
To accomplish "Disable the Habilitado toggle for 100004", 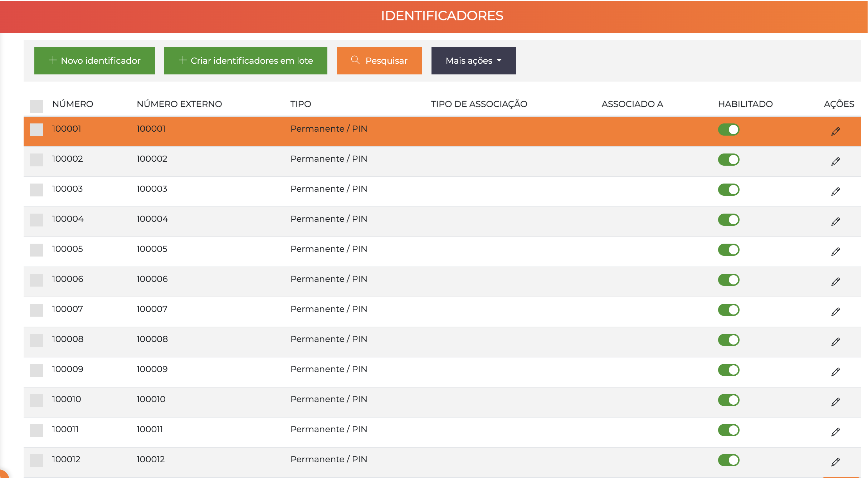I will click(728, 220).
